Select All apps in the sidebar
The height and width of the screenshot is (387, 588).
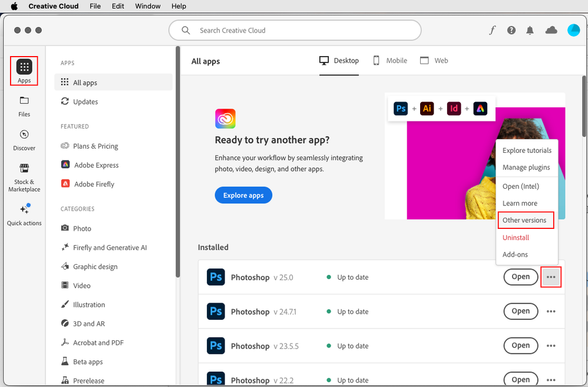pos(113,82)
